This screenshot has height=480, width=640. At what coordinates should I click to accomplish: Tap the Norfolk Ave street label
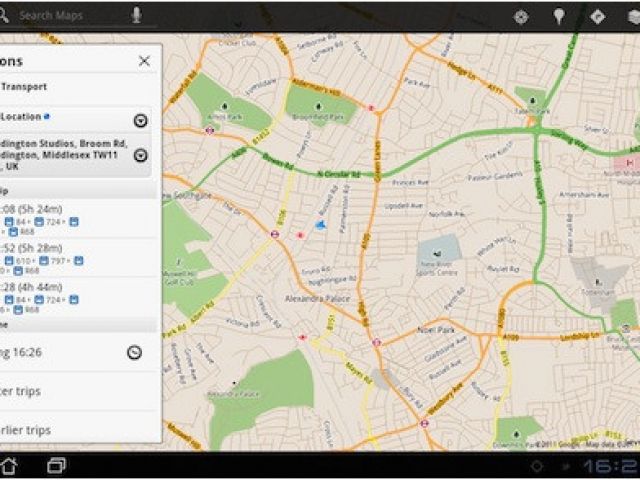[x=447, y=213]
